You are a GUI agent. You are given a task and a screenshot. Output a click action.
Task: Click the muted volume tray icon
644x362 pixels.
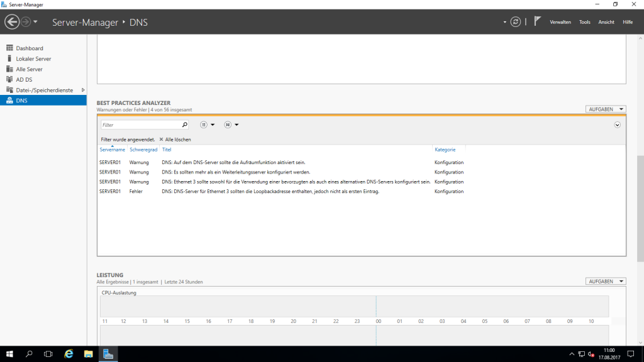(x=591, y=354)
